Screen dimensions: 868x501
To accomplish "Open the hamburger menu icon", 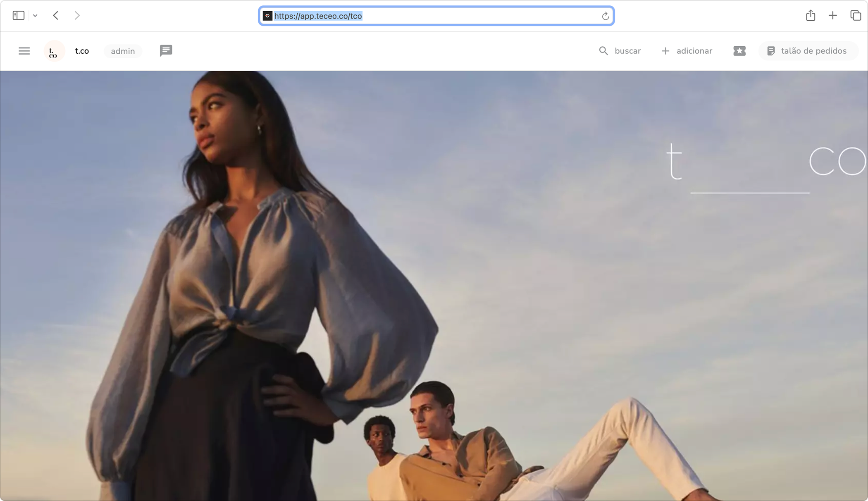I will point(24,51).
